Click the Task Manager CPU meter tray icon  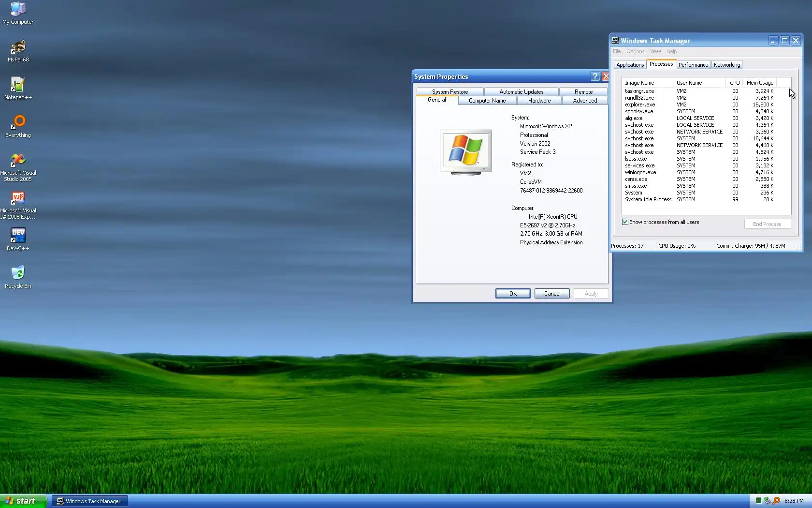(758, 501)
